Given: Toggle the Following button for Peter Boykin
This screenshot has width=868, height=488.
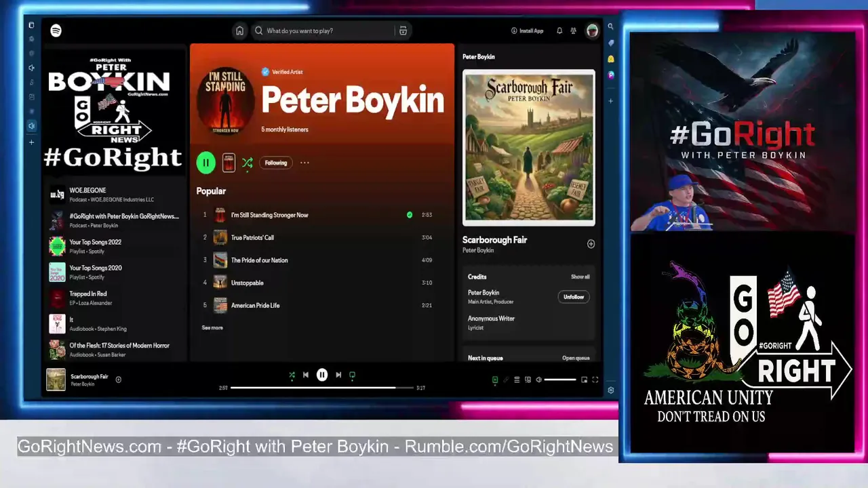Looking at the screenshot, I should 276,163.
